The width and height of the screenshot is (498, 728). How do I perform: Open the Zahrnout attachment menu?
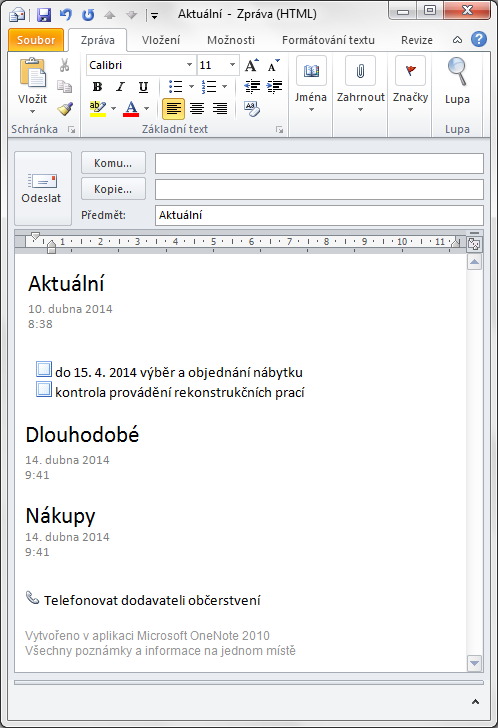coord(361,84)
